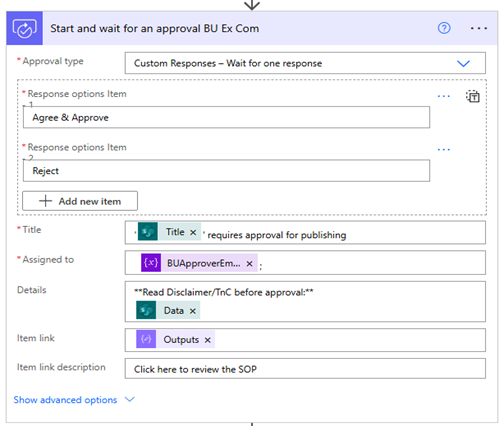Click the Approval type field label

click(53, 61)
